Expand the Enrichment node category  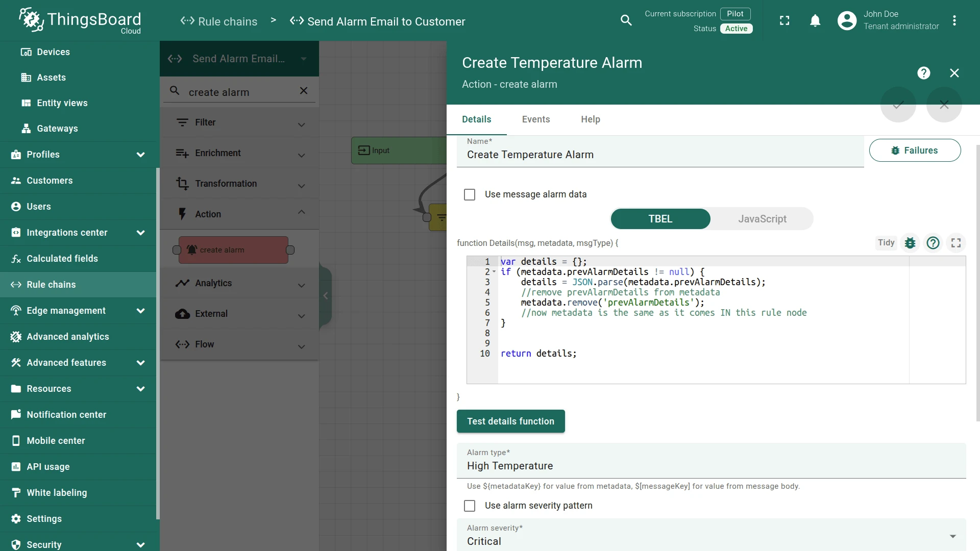[x=239, y=153]
